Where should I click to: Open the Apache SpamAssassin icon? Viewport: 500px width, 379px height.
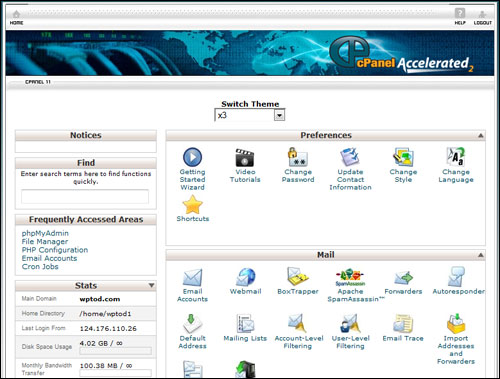350,277
